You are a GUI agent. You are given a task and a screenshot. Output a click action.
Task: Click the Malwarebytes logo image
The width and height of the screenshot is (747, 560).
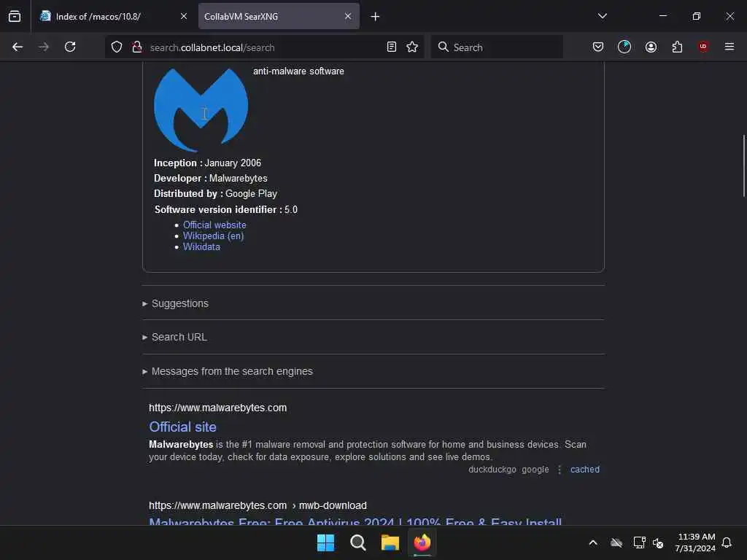pos(201,109)
